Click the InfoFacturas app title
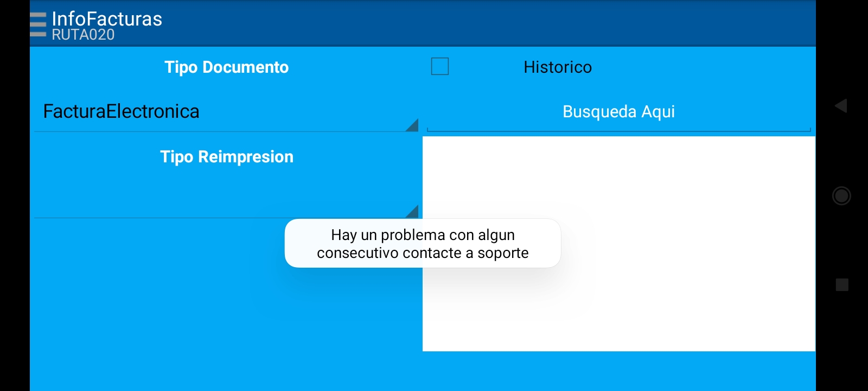This screenshot has height=391, width=868. click(107, 18)
